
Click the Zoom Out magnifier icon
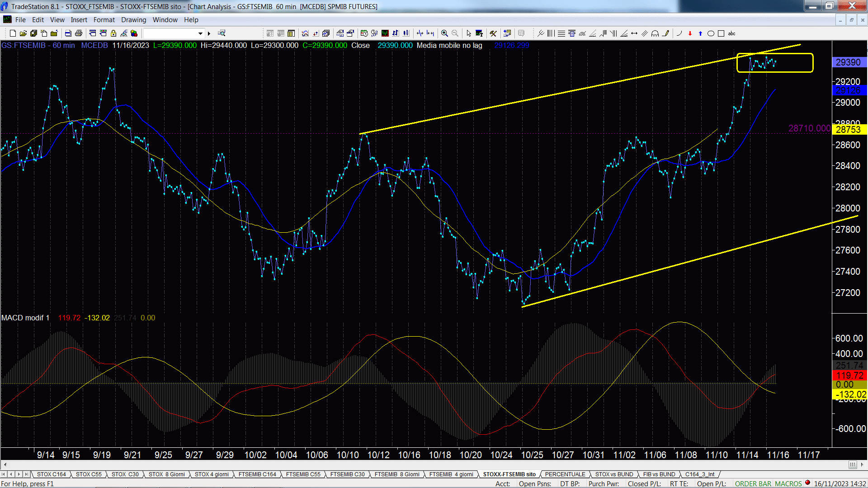(455, 33)
